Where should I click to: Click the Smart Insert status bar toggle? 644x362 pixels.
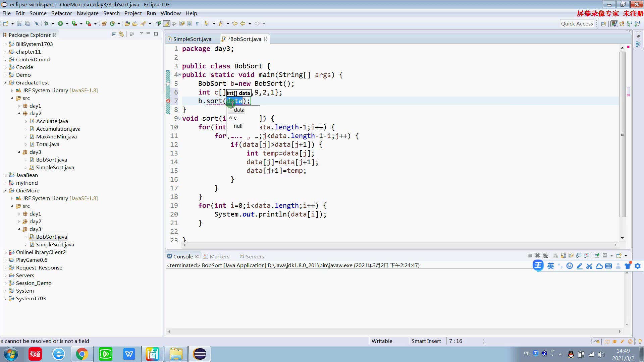[426, 341]
